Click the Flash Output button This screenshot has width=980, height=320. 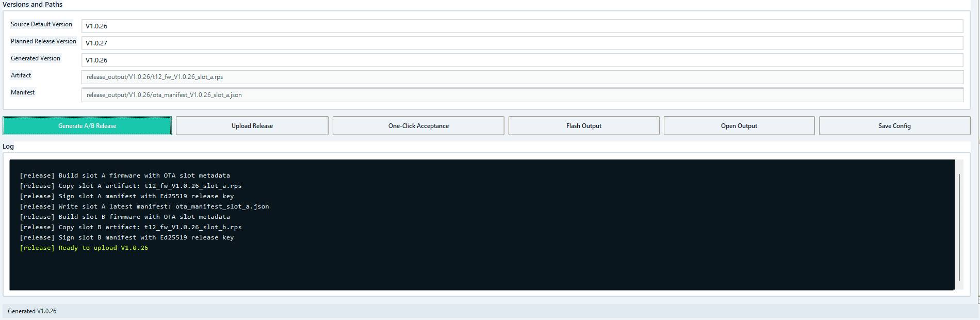584,126
